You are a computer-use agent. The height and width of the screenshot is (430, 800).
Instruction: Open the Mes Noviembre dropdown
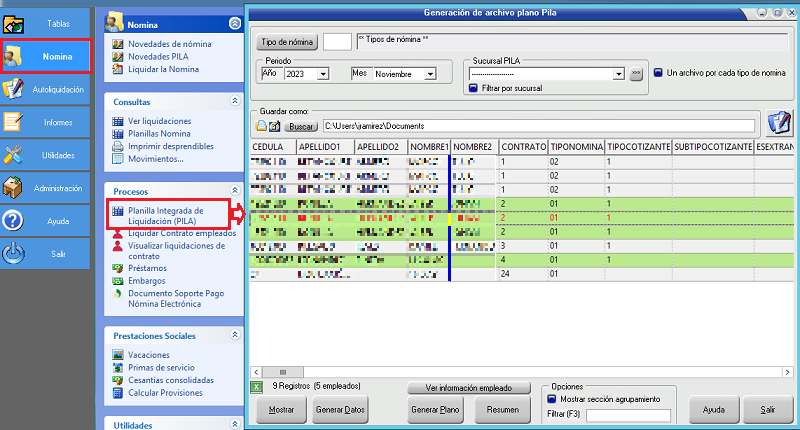pyautogui.click(x=430, y=74)
